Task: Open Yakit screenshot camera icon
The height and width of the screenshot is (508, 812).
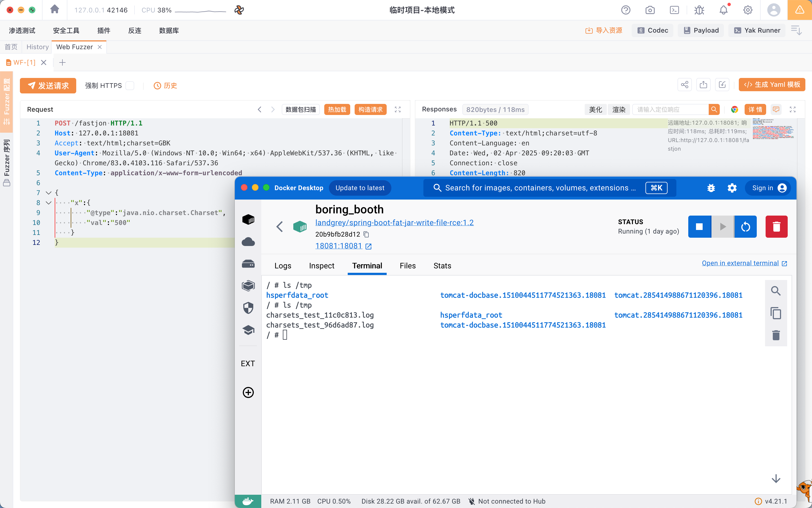Action: (x=650, y=10)
